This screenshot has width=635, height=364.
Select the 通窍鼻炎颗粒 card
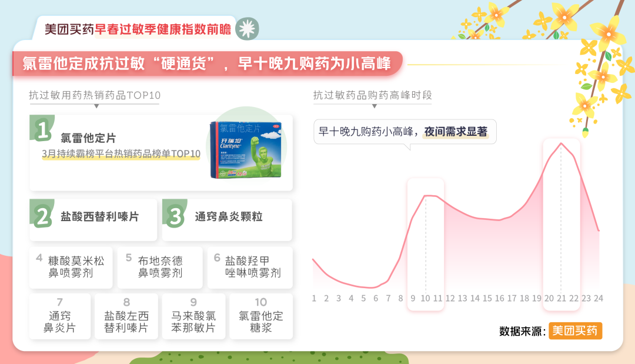(x=229, y=217)
